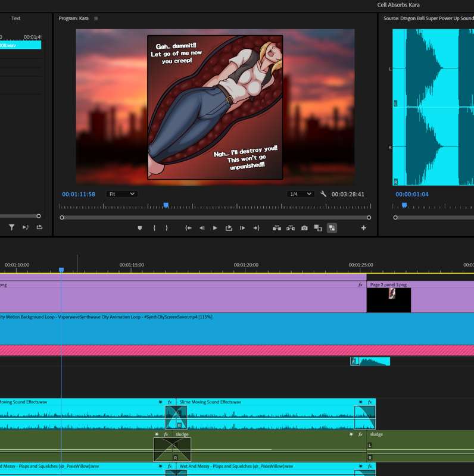This screenshot has height=476, width=474.
Task: Step back one frame
Action: [202, 228]
